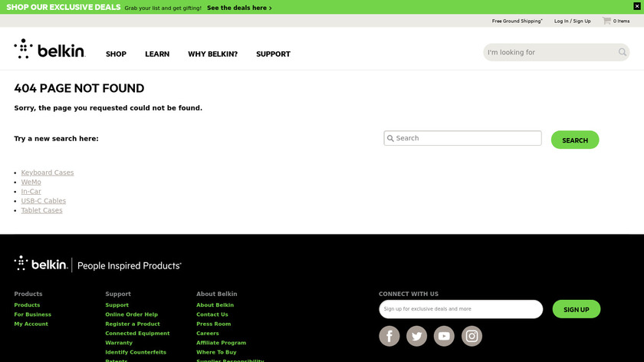
Task: Click '0 Items' cart text
Action: [621, 21]
